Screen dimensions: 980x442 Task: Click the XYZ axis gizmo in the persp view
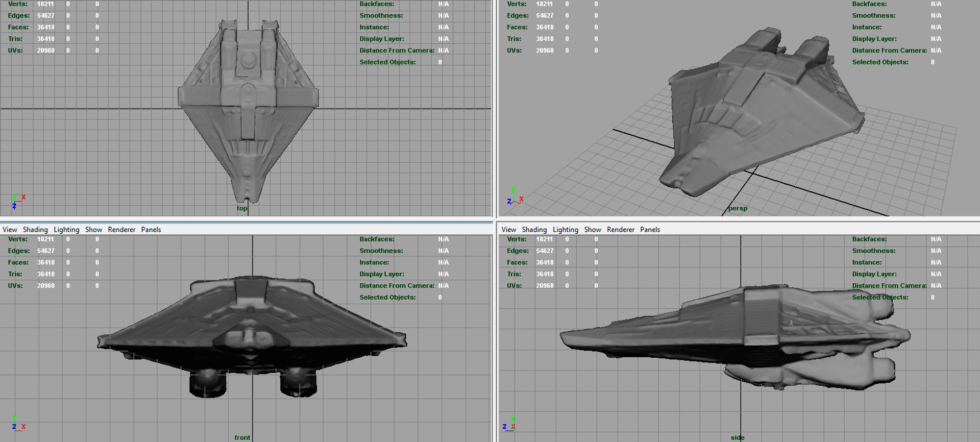tap(515, 197)
